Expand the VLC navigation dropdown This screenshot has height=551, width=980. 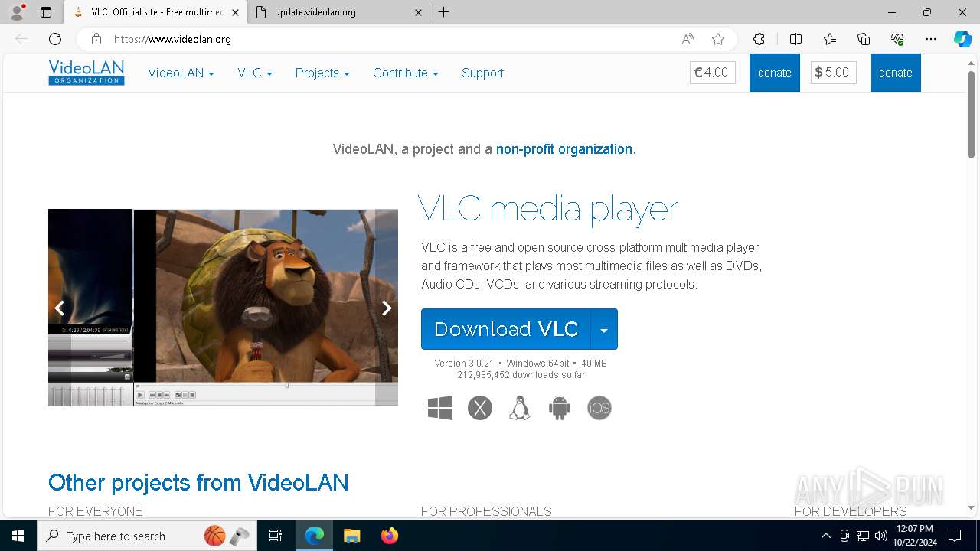255,73
